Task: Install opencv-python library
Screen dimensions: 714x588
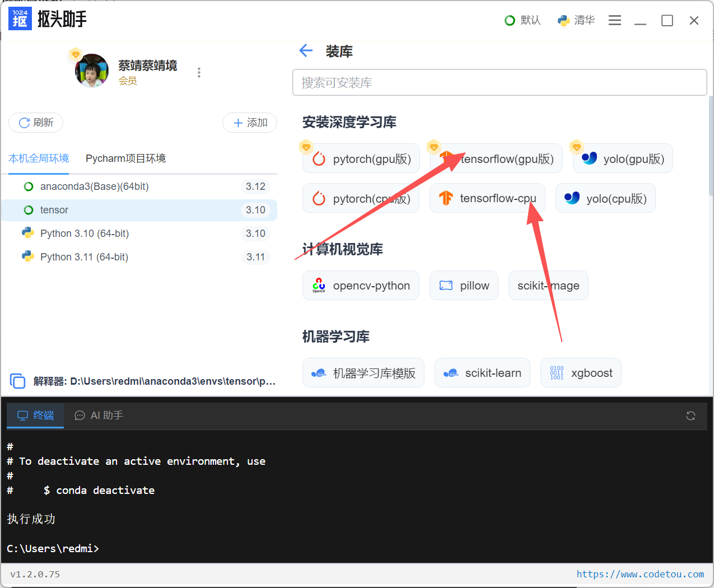Action: click(x=361, y=286)
